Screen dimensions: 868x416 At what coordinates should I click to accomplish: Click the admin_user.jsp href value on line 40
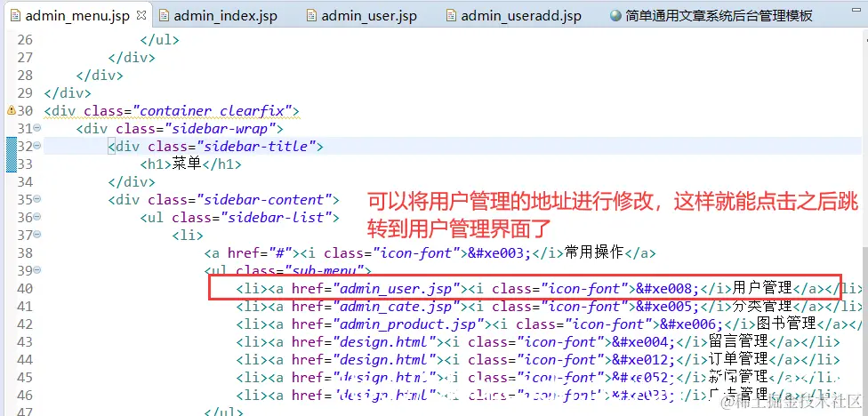coord(396,288)
